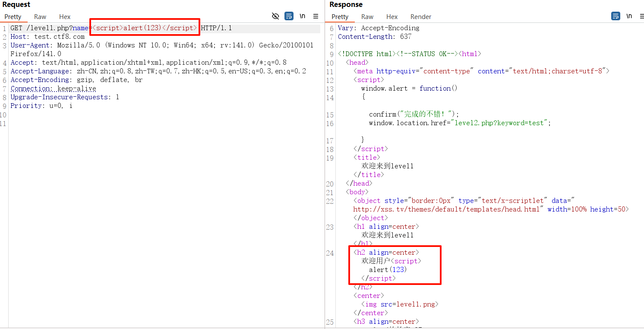The height and width of the screenshot is (329, 644).
Task: Click the <img src=level1.png> line
Action: [x=400, y=304]
